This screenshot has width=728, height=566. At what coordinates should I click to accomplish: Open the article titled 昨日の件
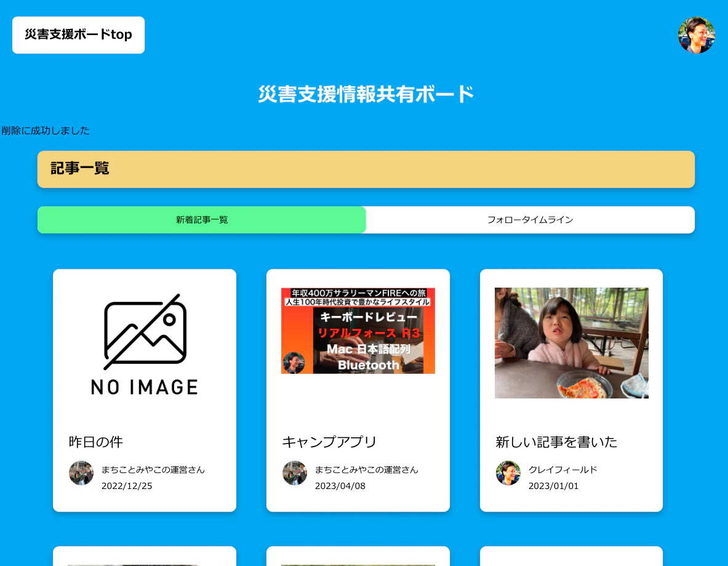pos(95,442)
